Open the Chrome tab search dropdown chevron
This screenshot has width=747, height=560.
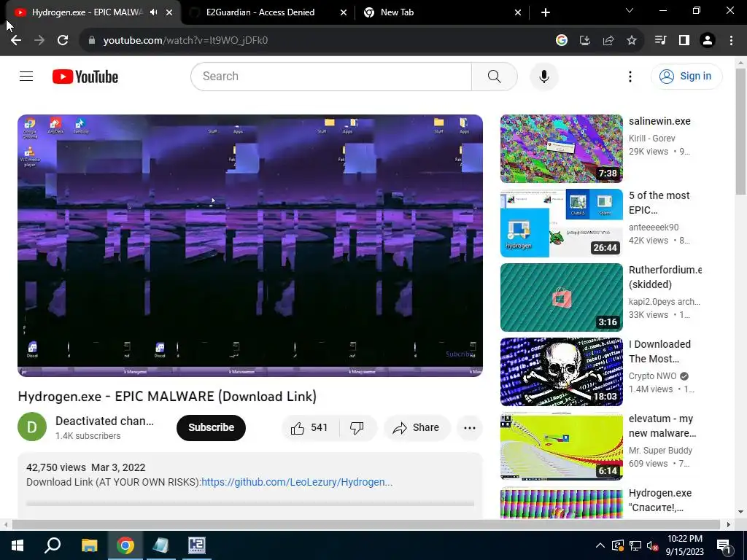(x=630, y=10)
